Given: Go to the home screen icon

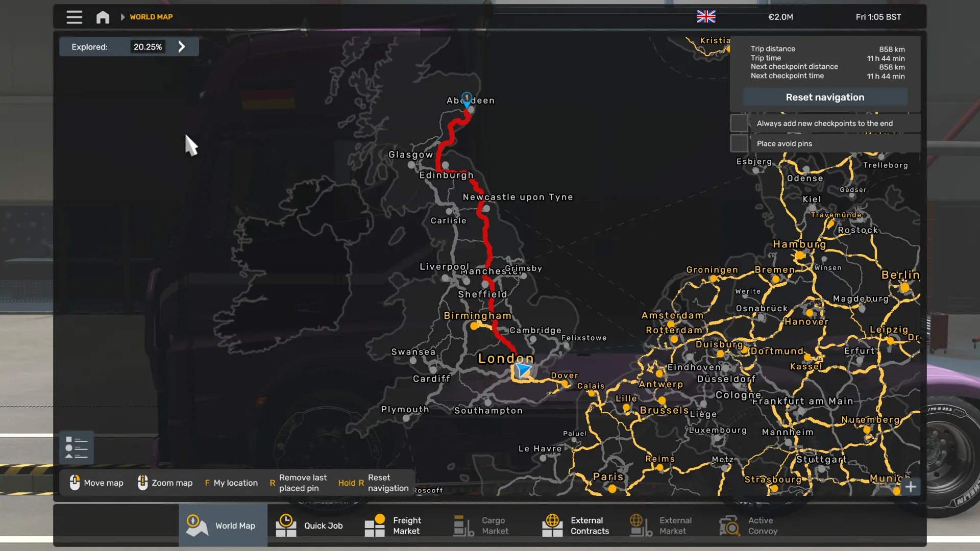Looking at the screenshot, I should [x=103, y=17].
